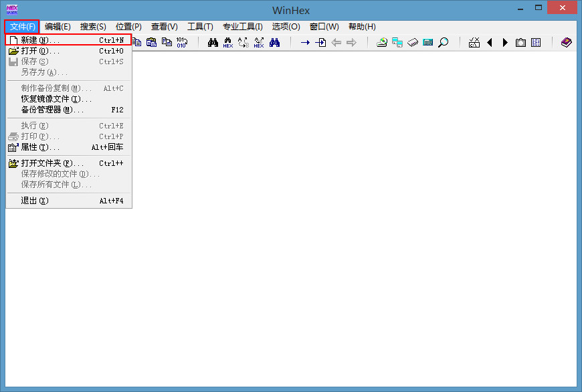Open Find Hex Values binoculars icon

pyautogui.click(x=228, y=42)
